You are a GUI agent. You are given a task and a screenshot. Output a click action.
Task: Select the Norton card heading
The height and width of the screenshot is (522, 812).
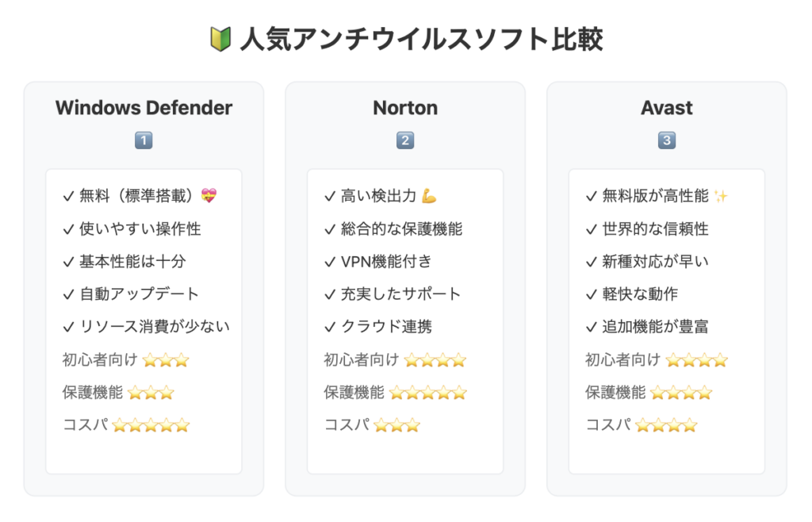click(x=405, y=108)
